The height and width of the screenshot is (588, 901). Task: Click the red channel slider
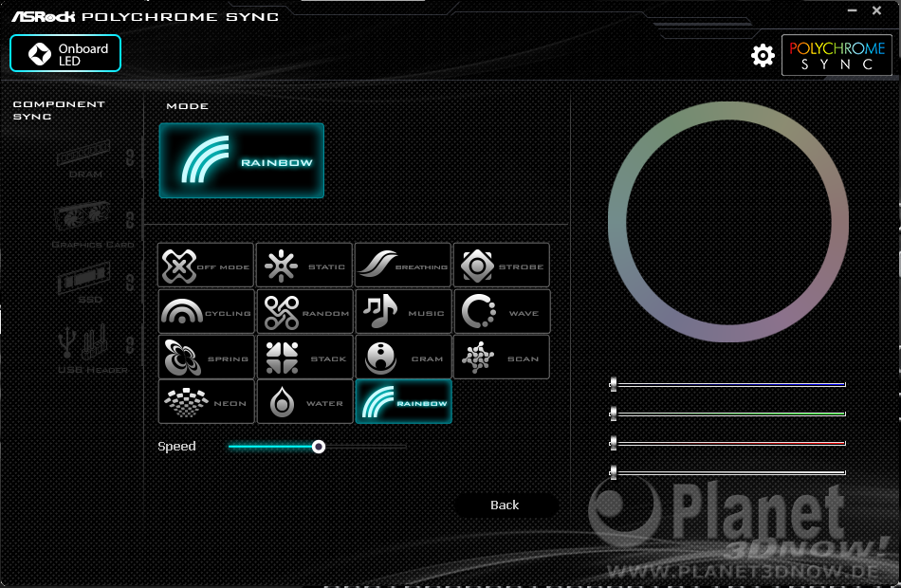[x=727, y=443]
